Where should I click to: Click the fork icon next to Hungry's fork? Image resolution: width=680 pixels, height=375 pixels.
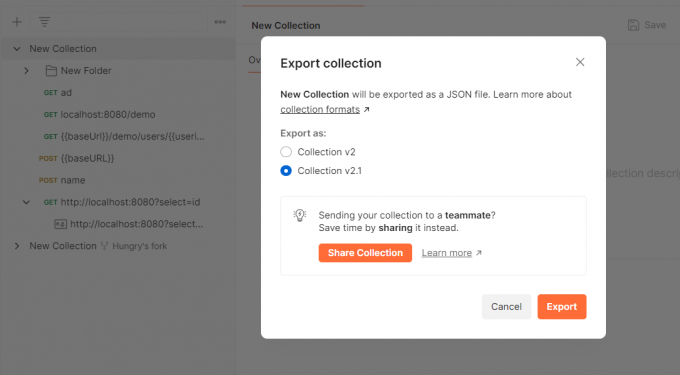(105, 246)
